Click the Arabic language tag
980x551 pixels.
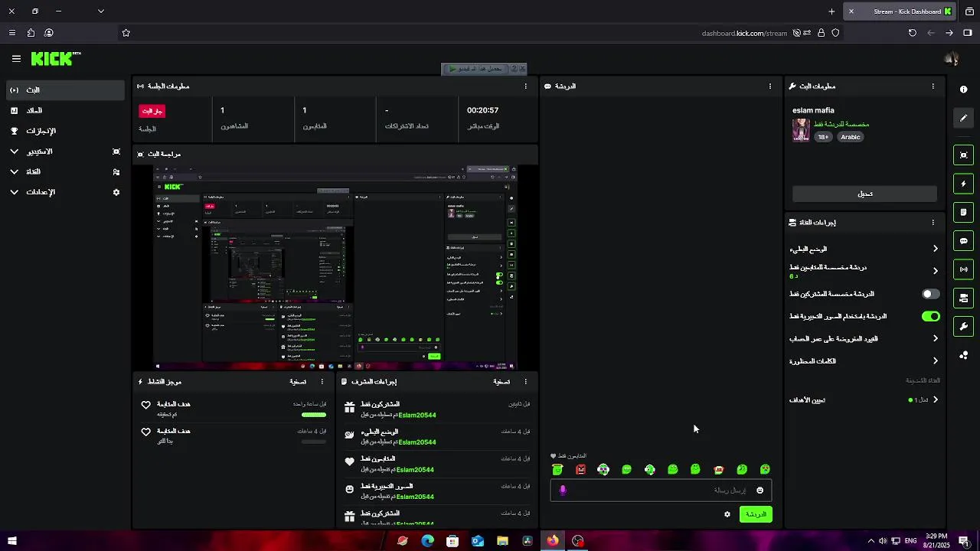click(851, 137)
